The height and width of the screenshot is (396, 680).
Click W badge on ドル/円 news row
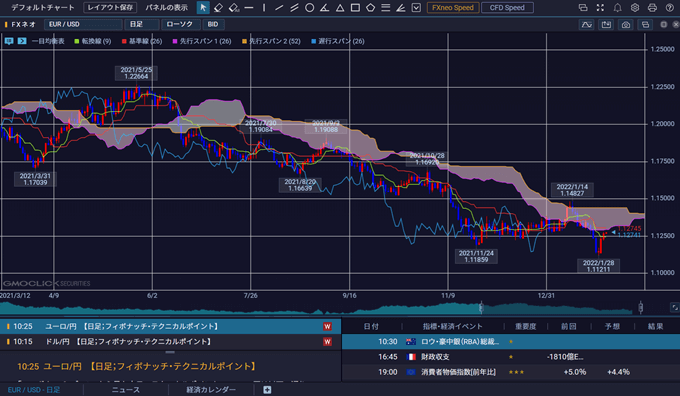(327, 342)
